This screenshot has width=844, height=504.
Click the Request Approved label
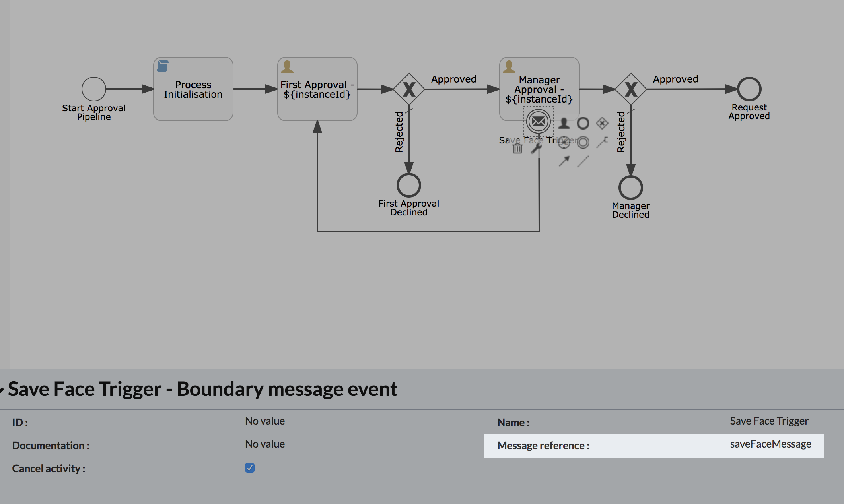(749, 112)
